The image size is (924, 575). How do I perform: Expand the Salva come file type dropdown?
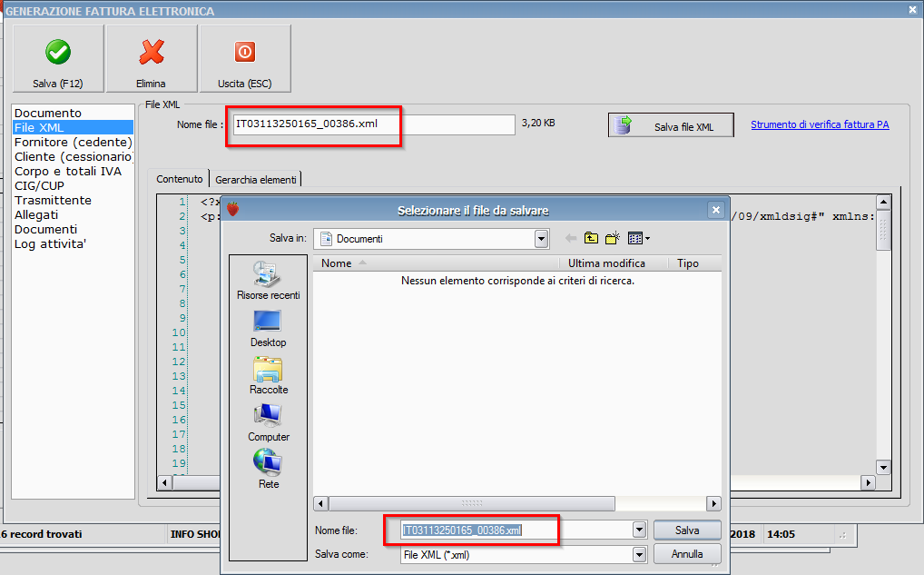pos(639,554)
